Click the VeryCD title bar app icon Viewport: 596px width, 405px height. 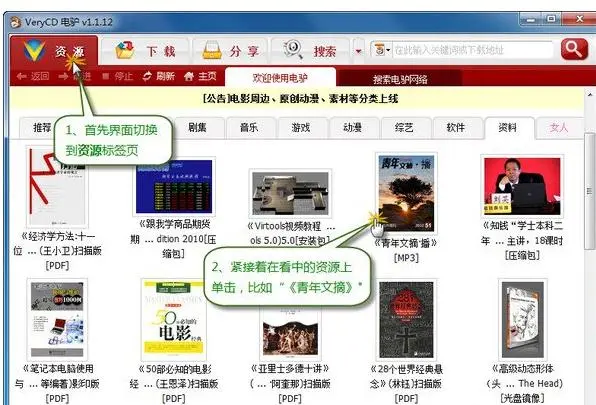click(x=16, y=22)
